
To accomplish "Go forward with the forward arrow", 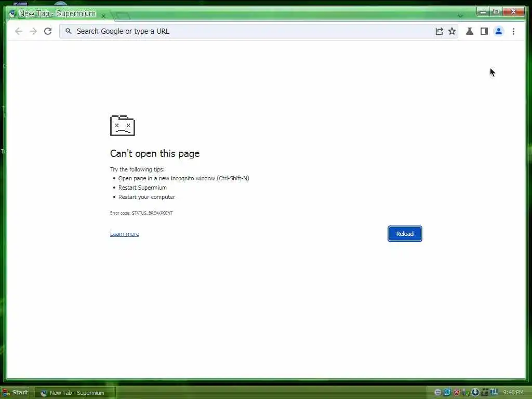I will (33, 31).
